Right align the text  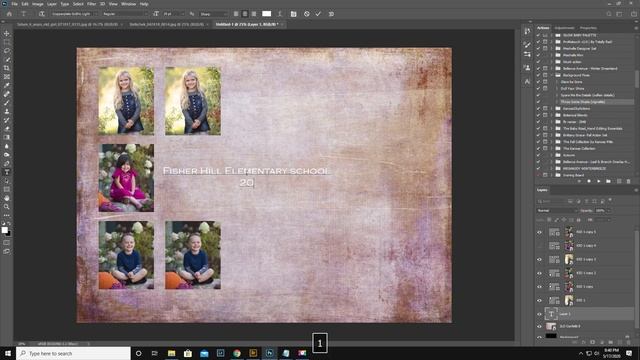click(254, 14)
